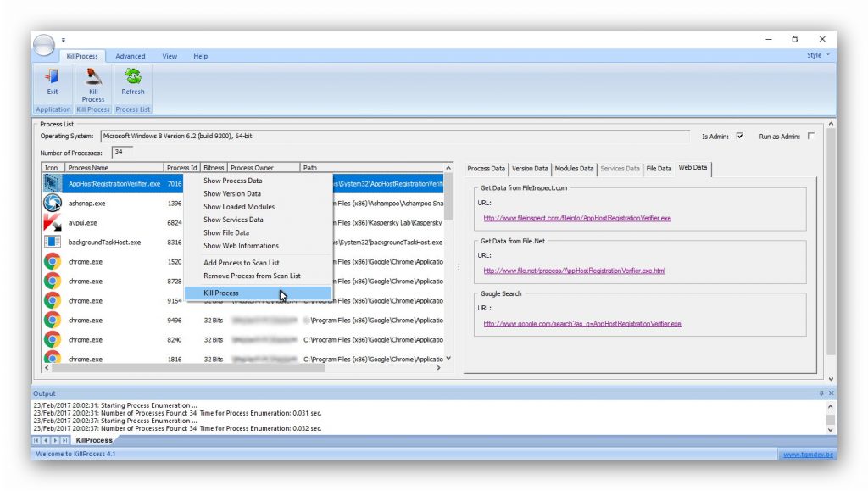Open the Help ribbon tab
Screen dimensions: 868x491
[x=200, y=56]
